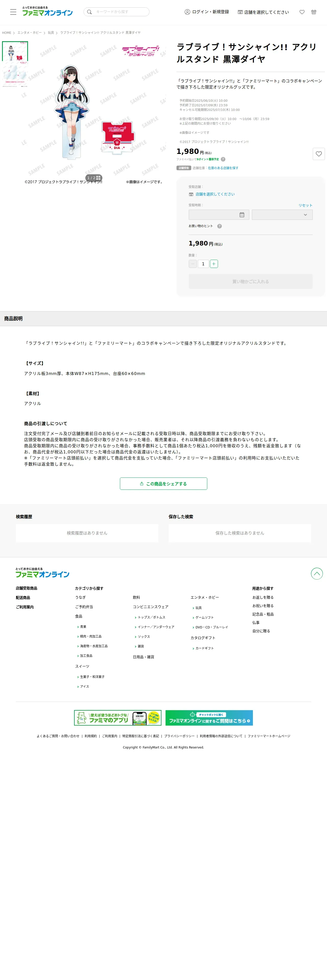
Task: Open 精肉・肉加工品 subcategory
Action: 91,637
